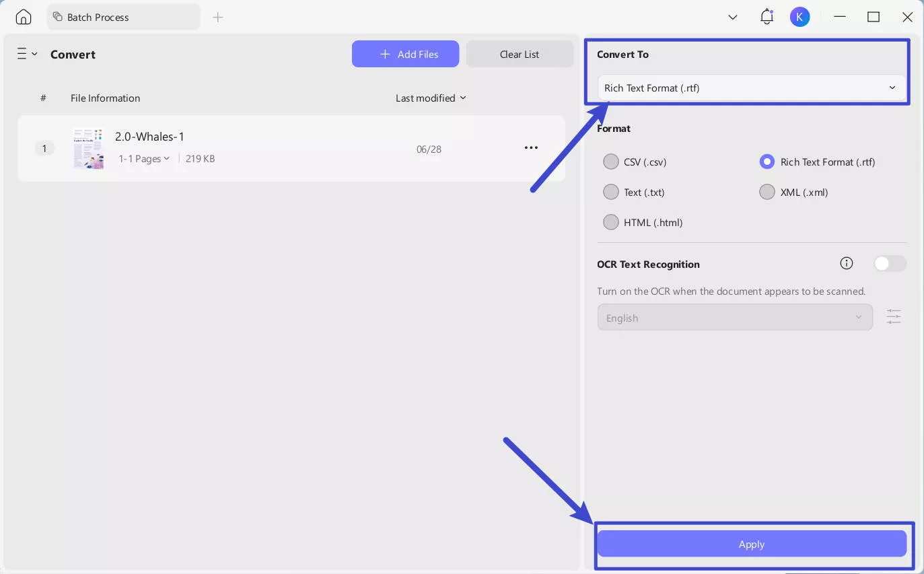This screenshot has width=924, height=574.
Task: Open the user profile avatar K
Action: tap(799, 17)
